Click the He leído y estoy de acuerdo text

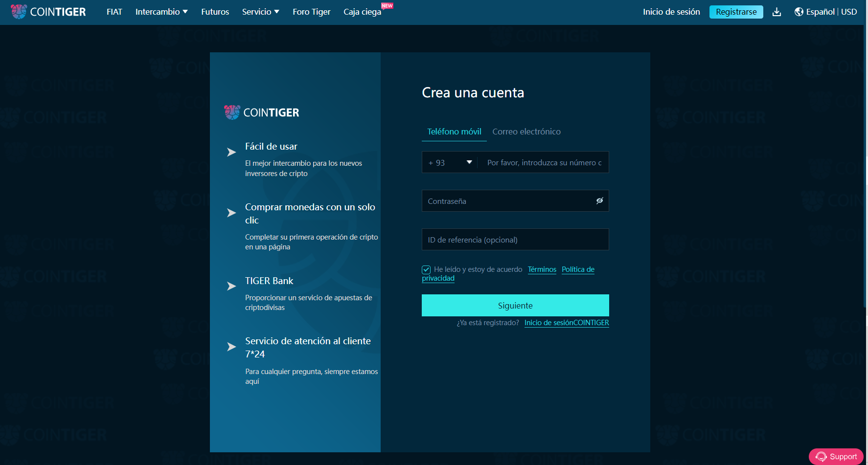point(478,269)
